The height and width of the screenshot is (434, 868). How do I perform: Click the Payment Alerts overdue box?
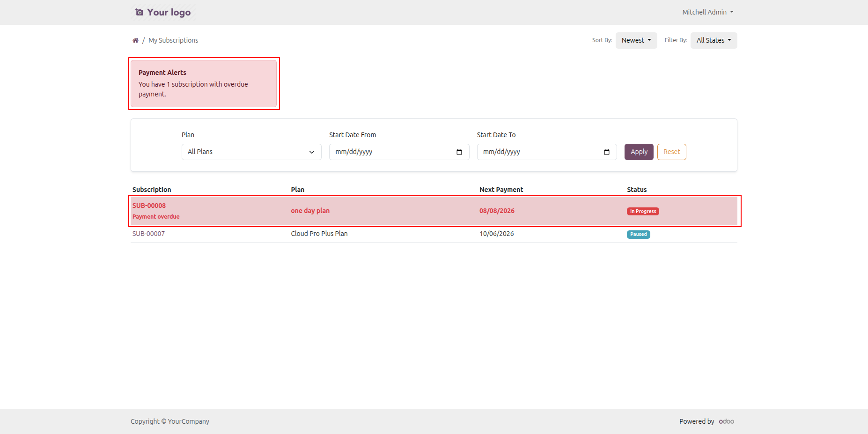click(204, 83)
